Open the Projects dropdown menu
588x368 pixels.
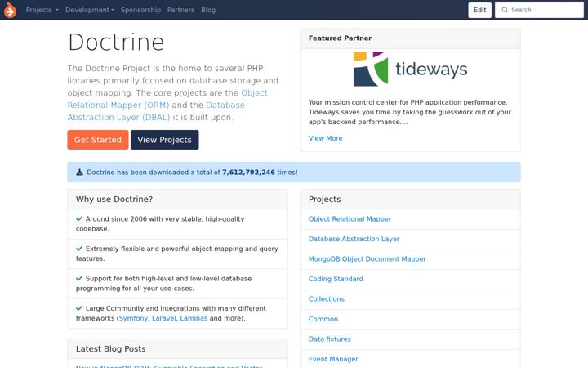[x=42, y=10]
